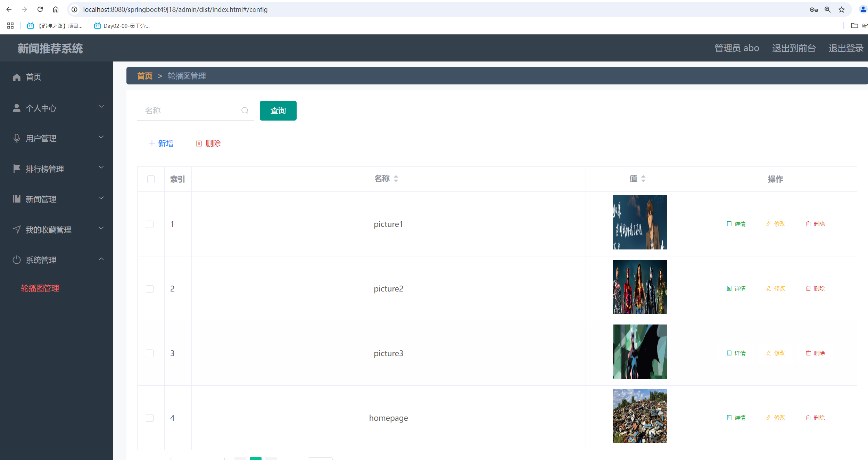Collapse 系统管理 using its chevron

pyautogui.click(x=101, y=259)
